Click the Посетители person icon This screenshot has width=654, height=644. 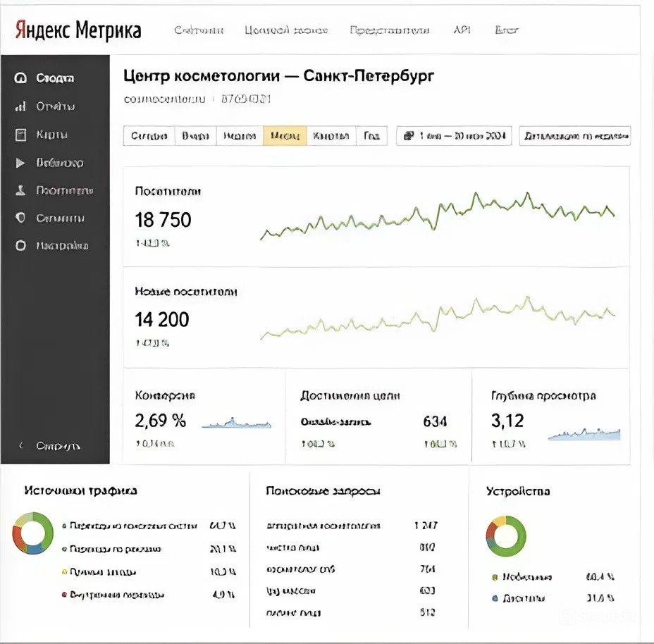(20, 190)
